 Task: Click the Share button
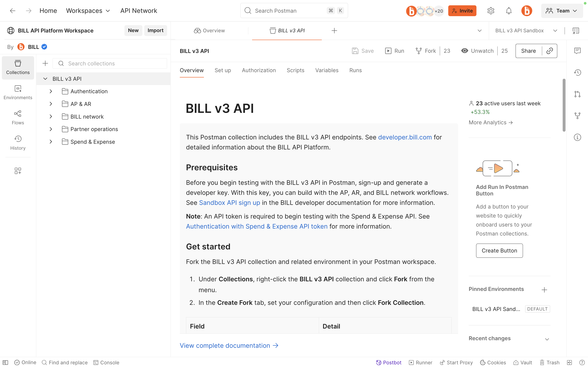click(x=528, y=51)
